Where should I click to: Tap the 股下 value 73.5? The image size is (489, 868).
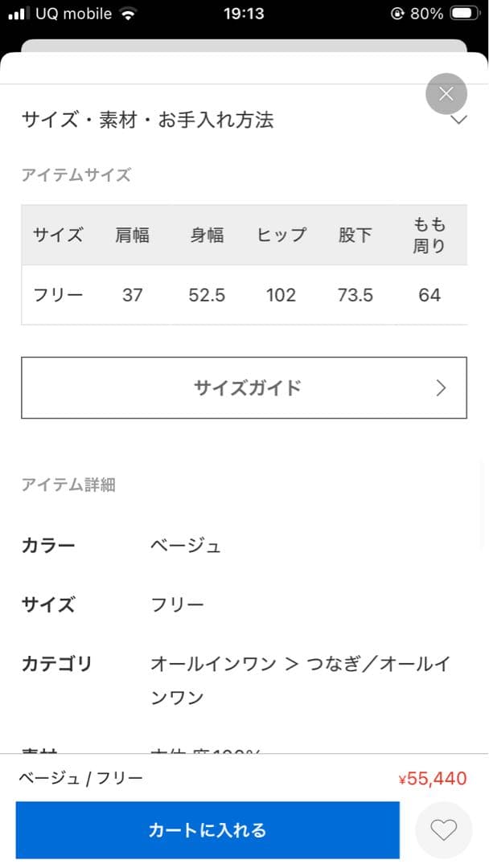[x=355, y=295]
